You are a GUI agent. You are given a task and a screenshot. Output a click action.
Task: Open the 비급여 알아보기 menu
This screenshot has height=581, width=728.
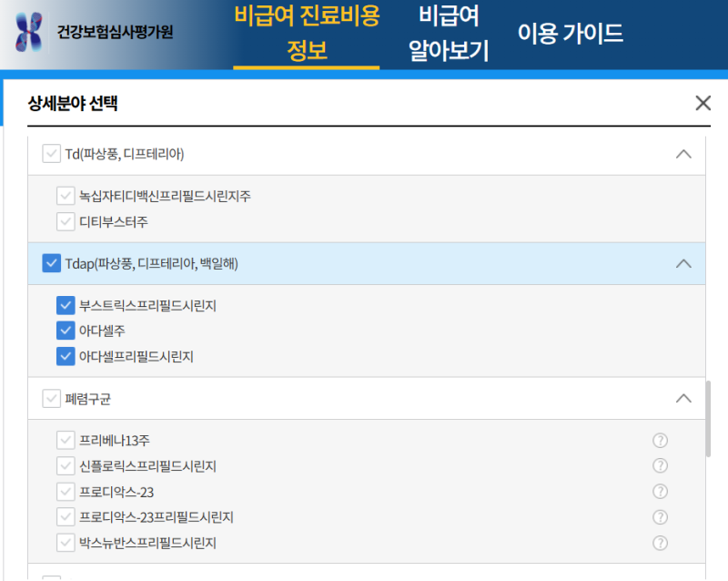(x=449, y=34)
